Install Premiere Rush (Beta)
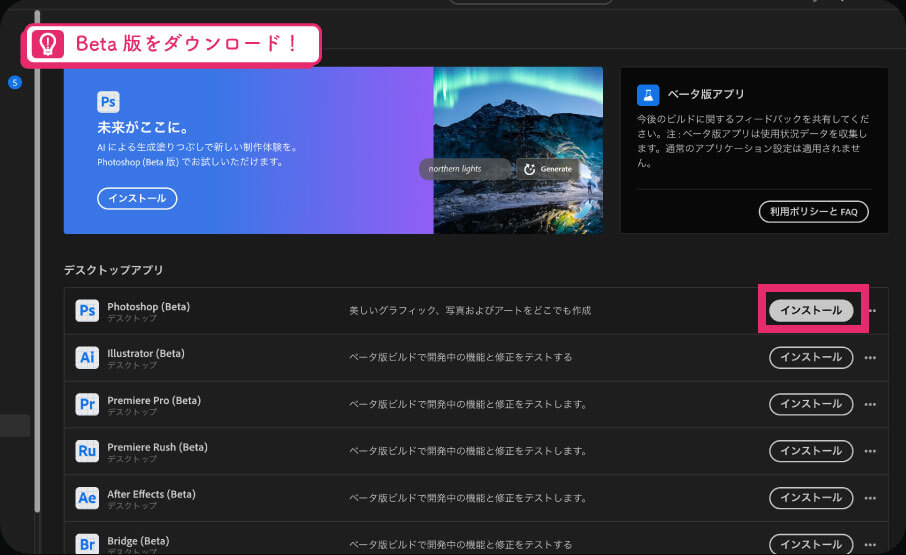 811,451
